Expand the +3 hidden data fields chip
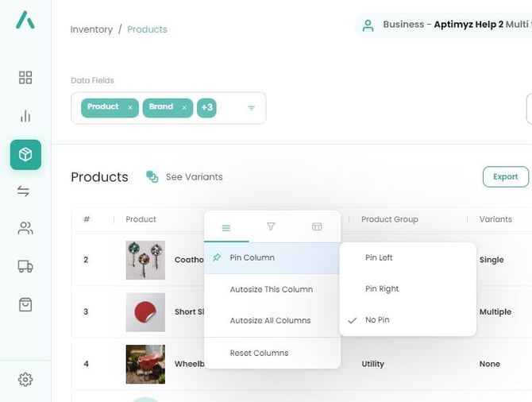Screen dimensions: 532x402 (206, 107)
